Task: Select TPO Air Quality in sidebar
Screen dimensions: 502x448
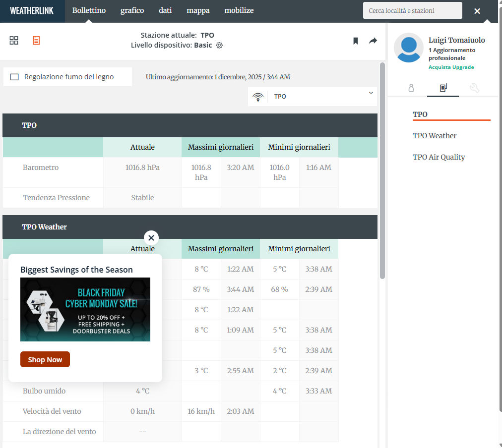Action: tap(439, 157)
